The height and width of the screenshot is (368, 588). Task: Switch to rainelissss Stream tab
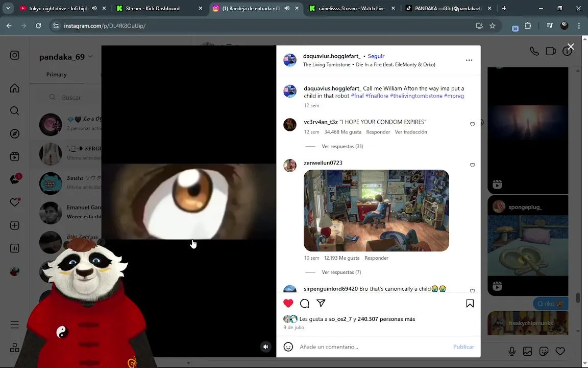pyautogui.click(x=351, y=8)
